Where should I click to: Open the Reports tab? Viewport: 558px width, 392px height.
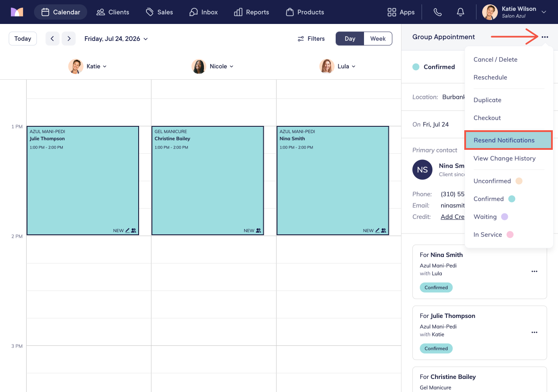pos(252,12)
